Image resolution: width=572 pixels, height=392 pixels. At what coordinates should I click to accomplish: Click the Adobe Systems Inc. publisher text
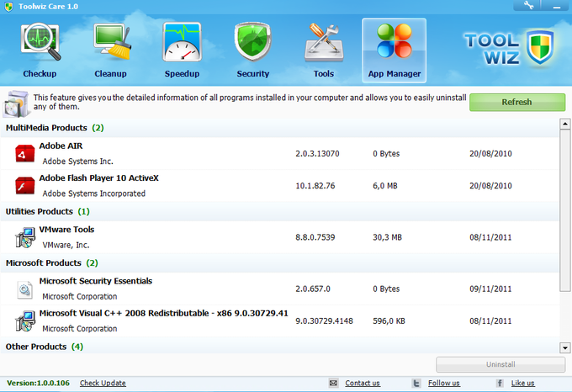[77, 162]
